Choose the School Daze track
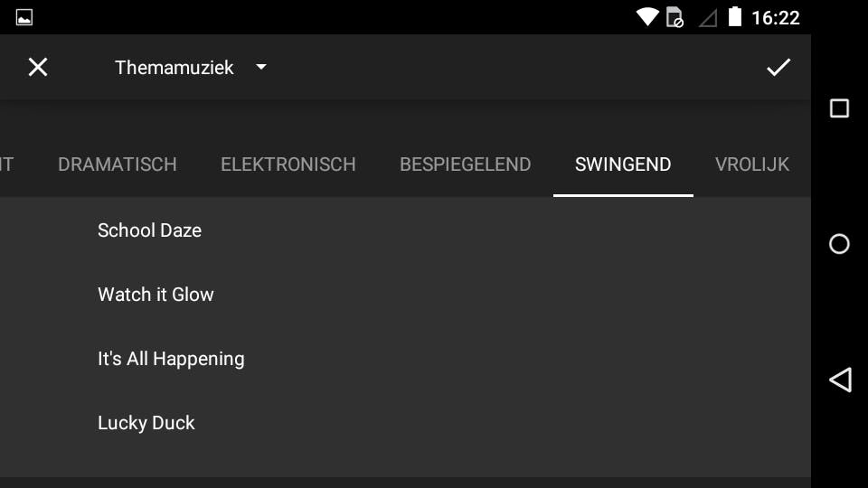Screen dimensions: 868x488 pos(149,230)
